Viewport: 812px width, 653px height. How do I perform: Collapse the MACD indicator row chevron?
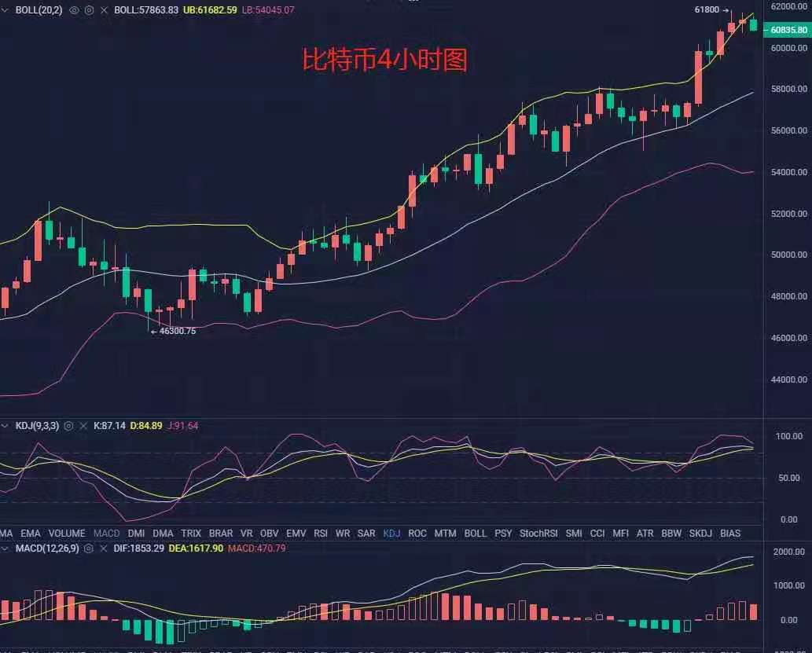[x=6, y=548]
